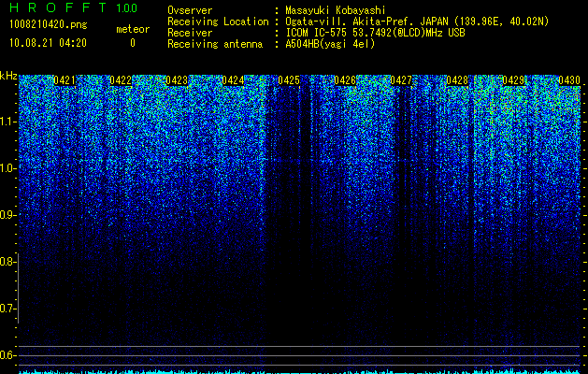This screenshot has height=374, width=588.
Task: Click the 0426 time marker
Action: coord(345,80)
